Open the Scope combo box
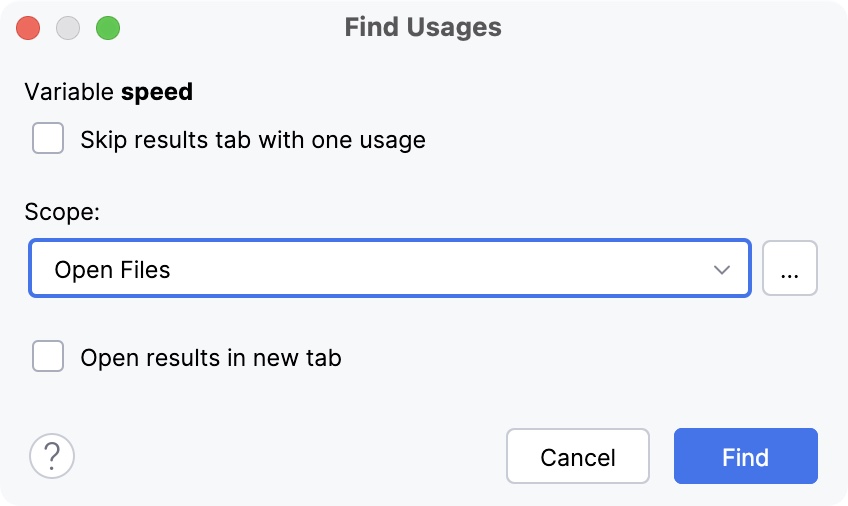 pos(389,268)
